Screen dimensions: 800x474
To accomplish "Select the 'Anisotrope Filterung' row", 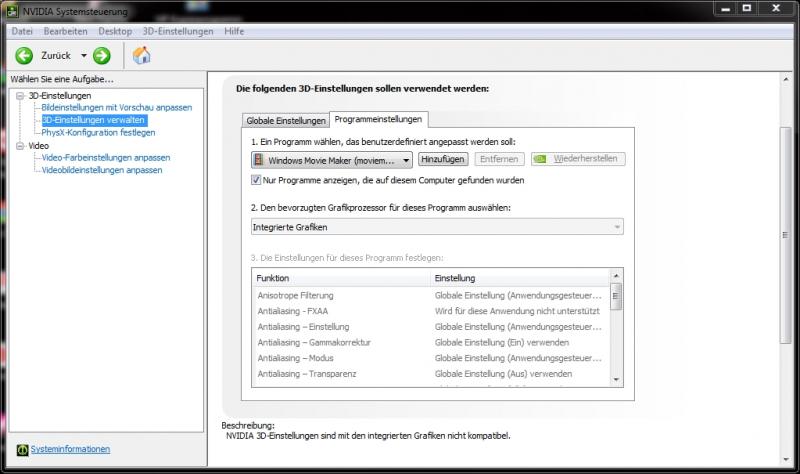I will [x=431, y=295].
